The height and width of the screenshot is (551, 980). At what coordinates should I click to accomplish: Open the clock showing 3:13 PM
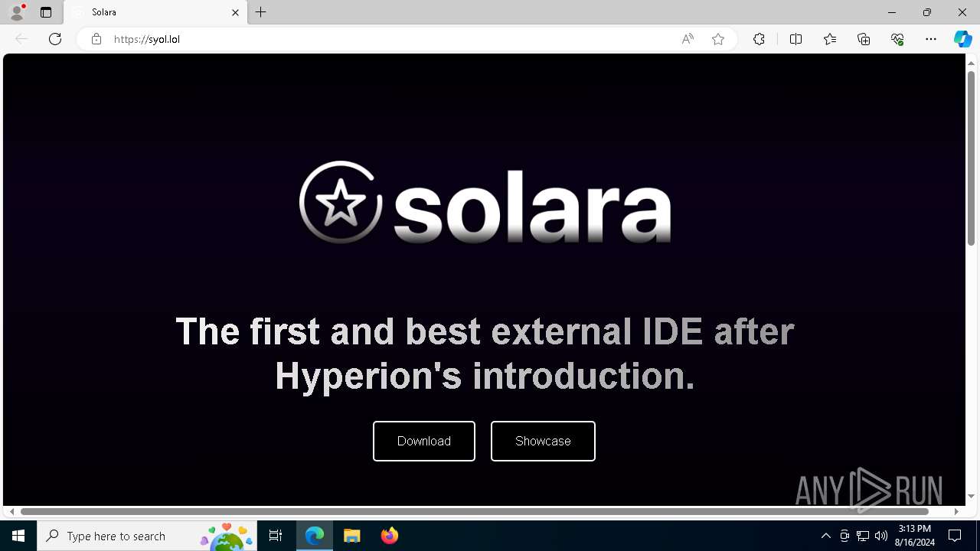click(x=914, y=536)
